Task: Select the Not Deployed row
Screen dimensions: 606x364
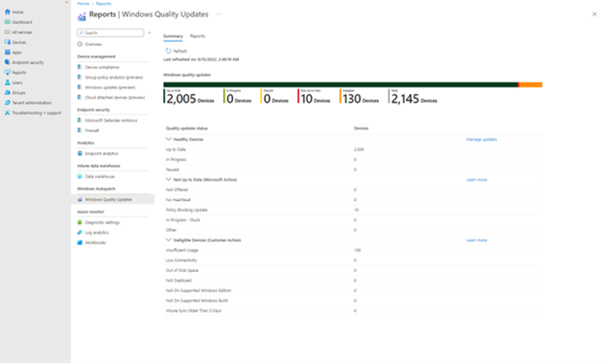Action: [x=353, y=281]
